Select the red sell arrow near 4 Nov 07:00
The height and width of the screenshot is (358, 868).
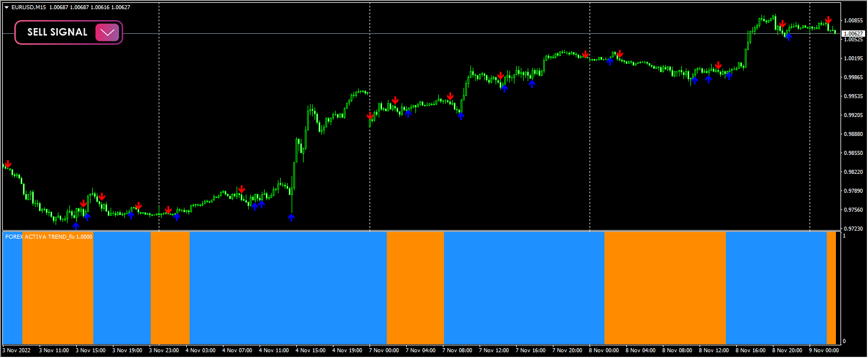coord(243,188)
